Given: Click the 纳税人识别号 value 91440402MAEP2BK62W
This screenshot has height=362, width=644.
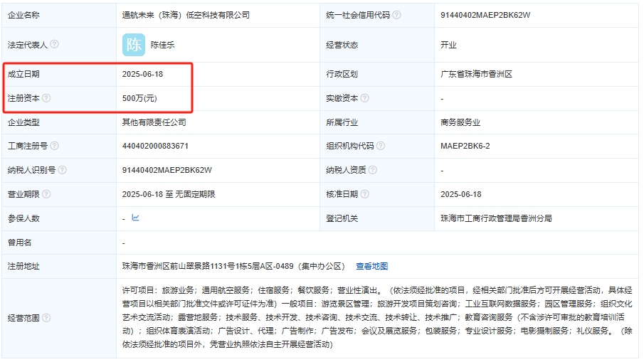Looking at the screenshot, I should (x=167, y=170).
